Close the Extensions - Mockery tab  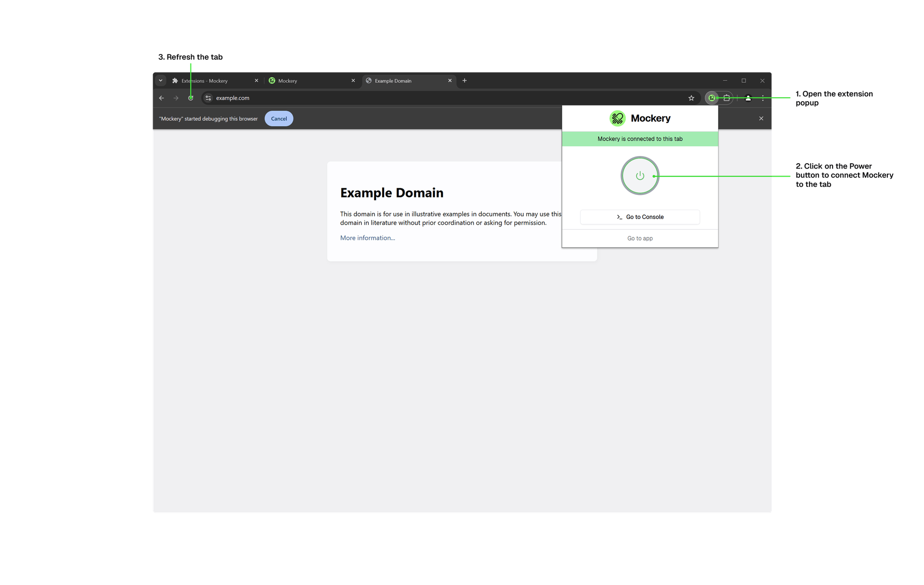[x=257, y=81]
